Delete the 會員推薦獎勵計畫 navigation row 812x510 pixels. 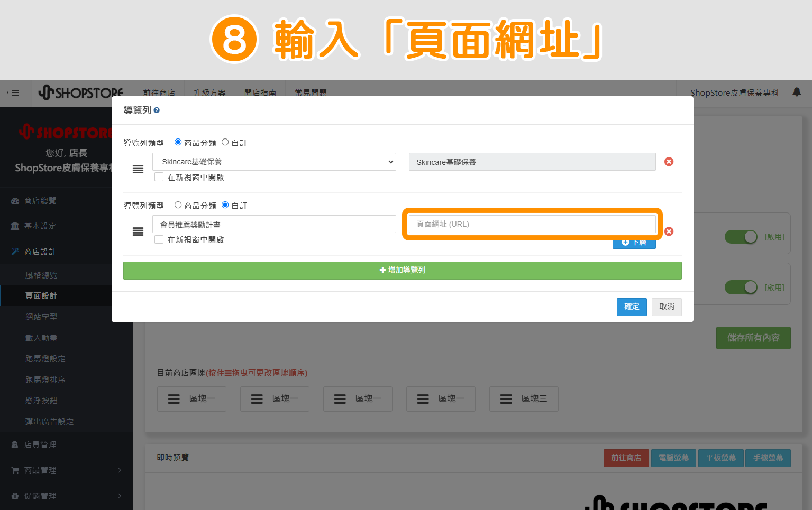(x=669, y=231)
